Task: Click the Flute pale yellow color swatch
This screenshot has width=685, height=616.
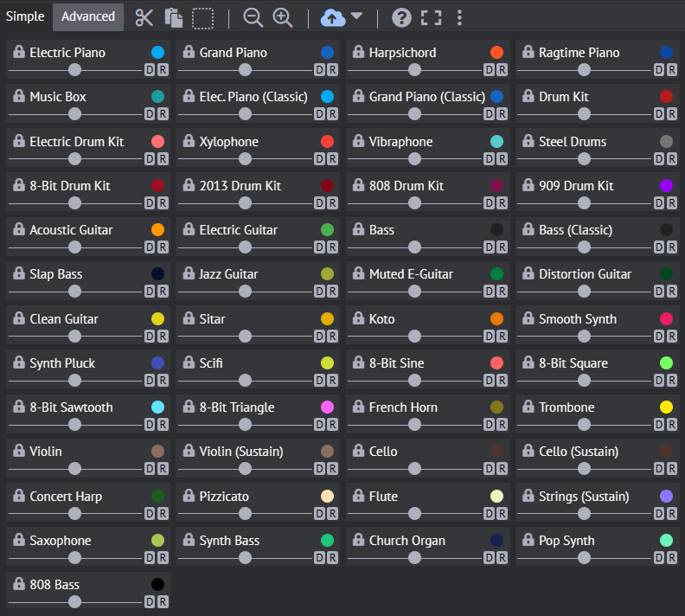Action: click(x=496, y=497)
